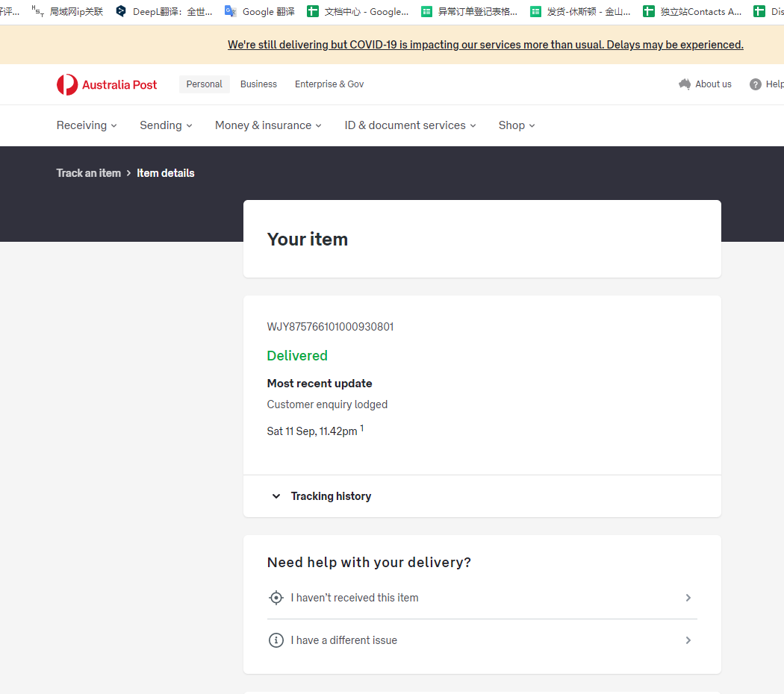The width and height of the screenshot is (784, 694).
Task: Go back to Track an item breadcrumb
Action: [88, 173]
